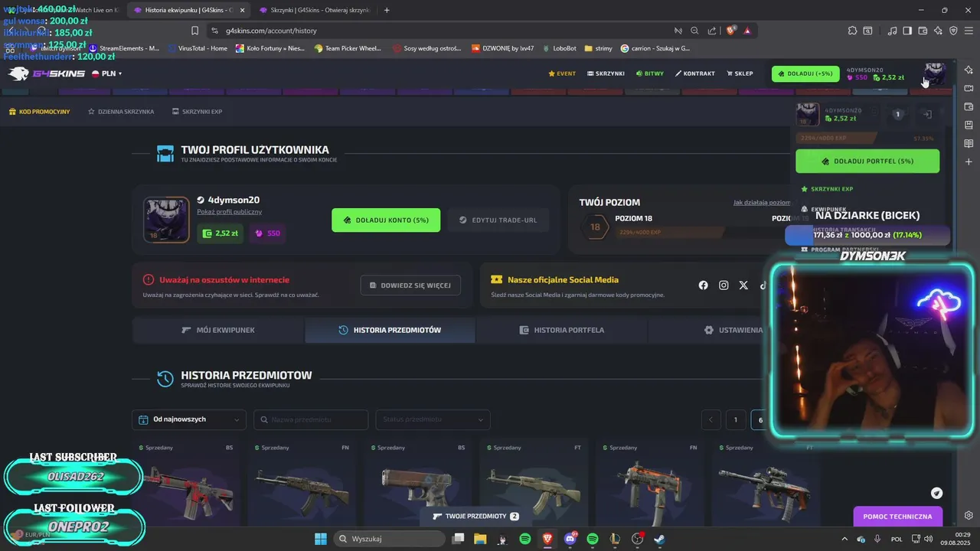
Task: Open the Od najnowszych sort dropdown
Action: pyautogui.click(x=189, y=419)
